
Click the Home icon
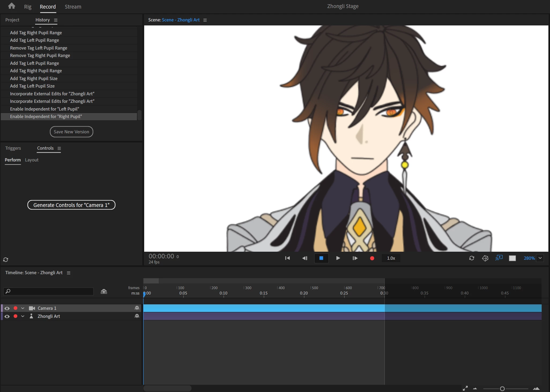coord(12,6)
